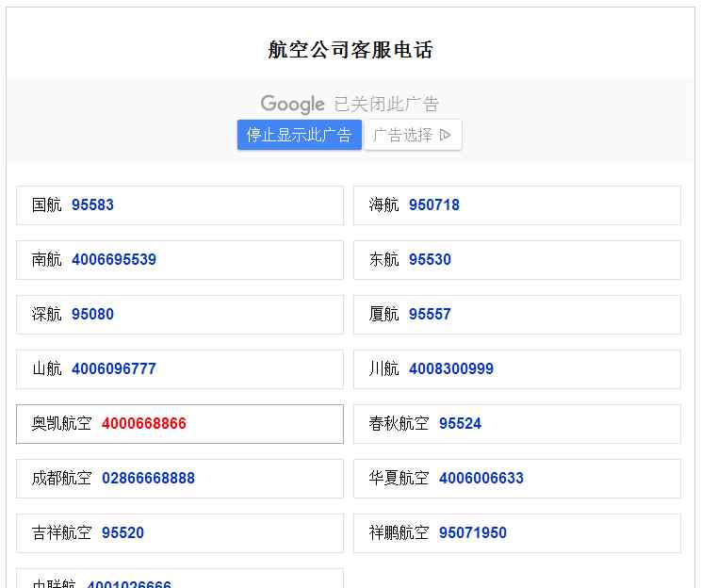Viewport: 701px width, 588px height.
Task: Open 国航 phone number 95583
Action: point(92,204)
